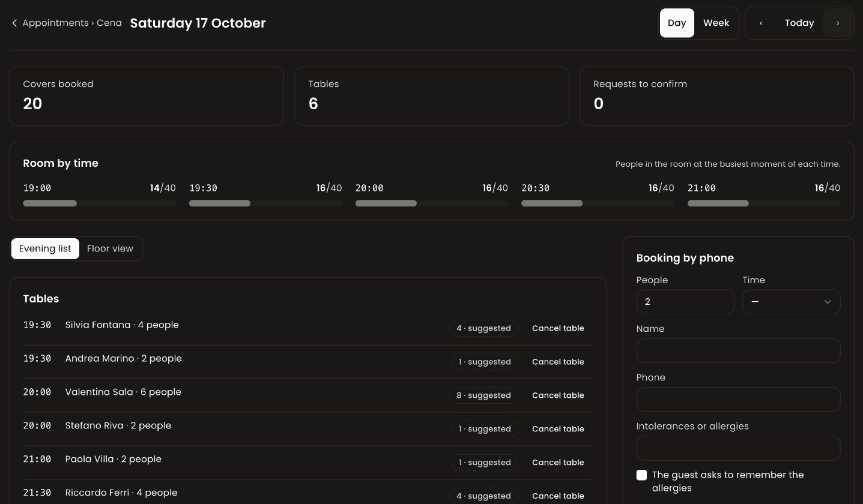Cancel table for Silvia Fontana

coord(558,328)
